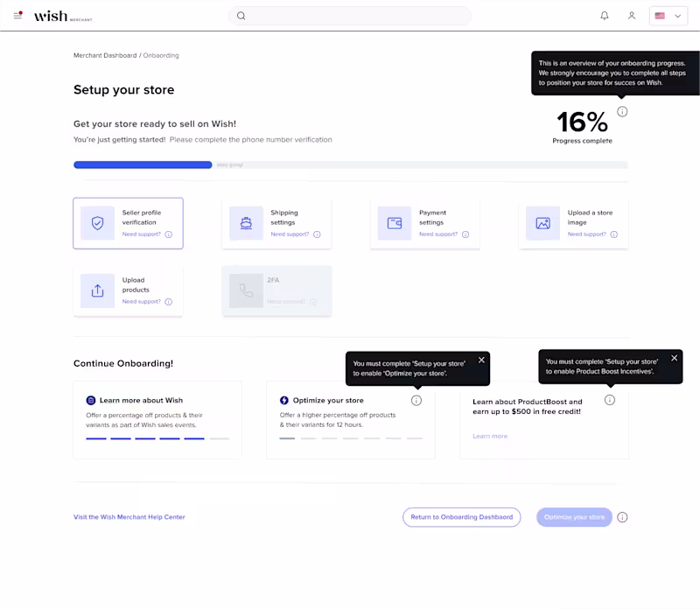Click the Onboarding breadcrumb
Image resolution: width=700 pixels, height=609 pixels.
pos(161,55)
